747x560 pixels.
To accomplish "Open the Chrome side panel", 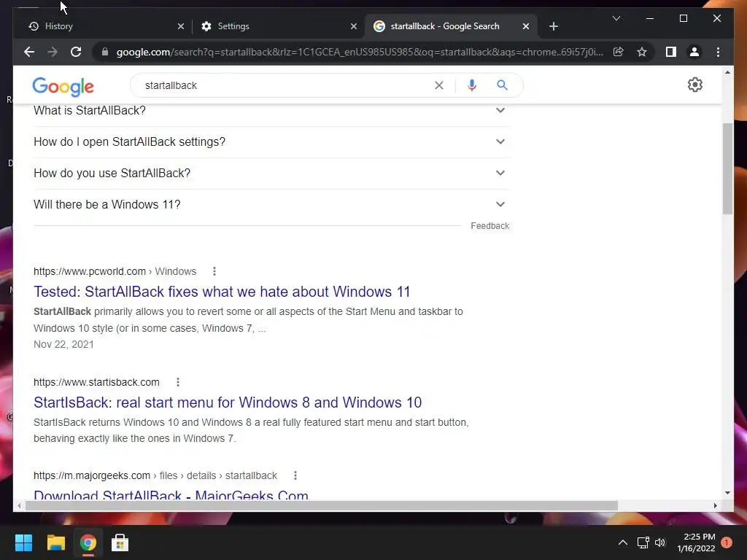I will [x=671, y=52].
